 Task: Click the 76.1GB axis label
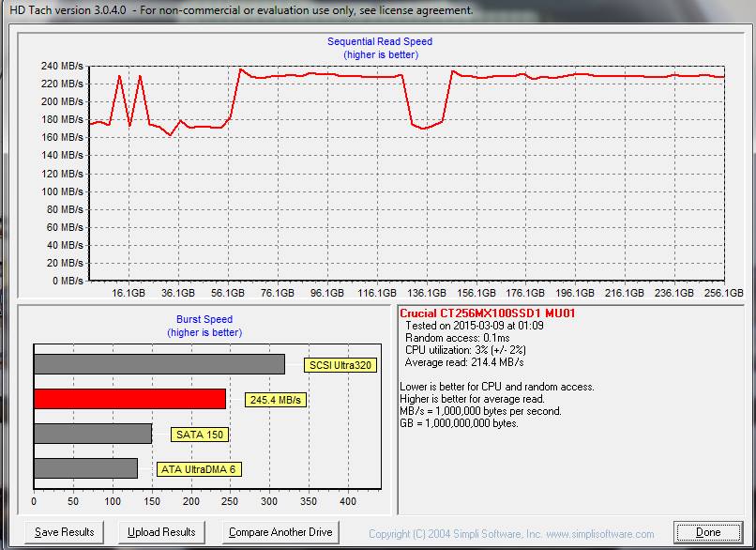click(278, 293)
